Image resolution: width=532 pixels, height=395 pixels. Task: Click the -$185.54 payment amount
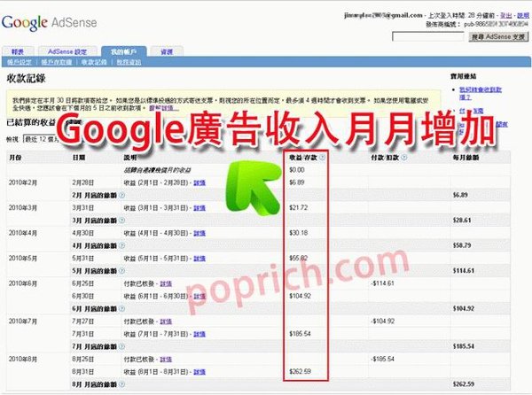coord(383,359)
